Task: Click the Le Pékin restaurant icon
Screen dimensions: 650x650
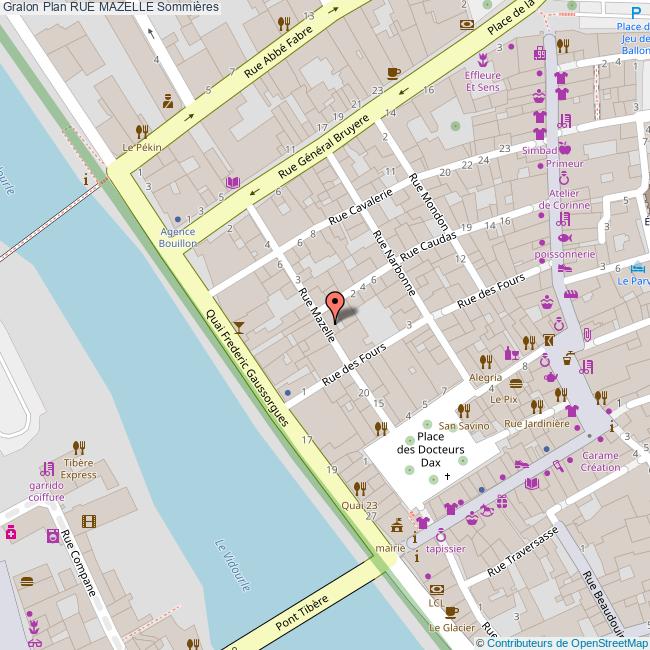Action: pyautogui.click(x=142, y=130)
